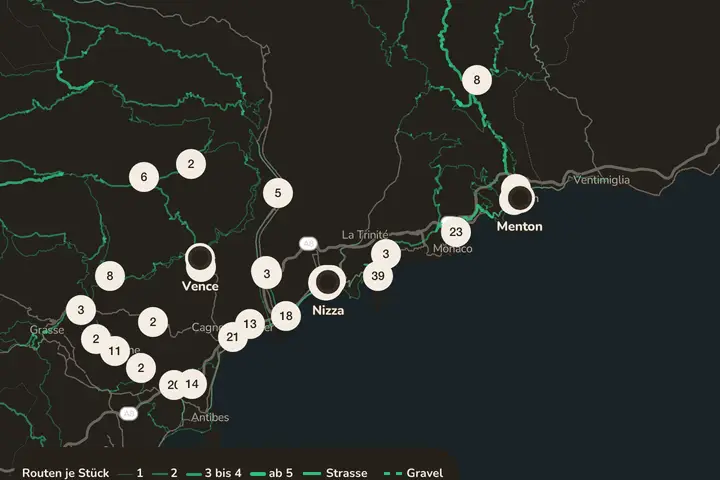Select the cluster marker showing 21
This screenshot has height=480, width=720.
coord(232,337)
